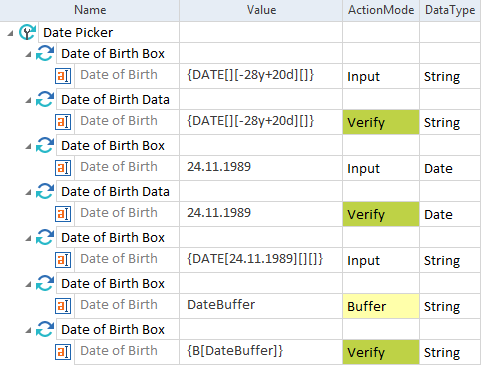This screenshot has height=365, width=481.
Task: Select the Verify cell for {B[DateBuffer]}
Action: (x=381, y=352)
